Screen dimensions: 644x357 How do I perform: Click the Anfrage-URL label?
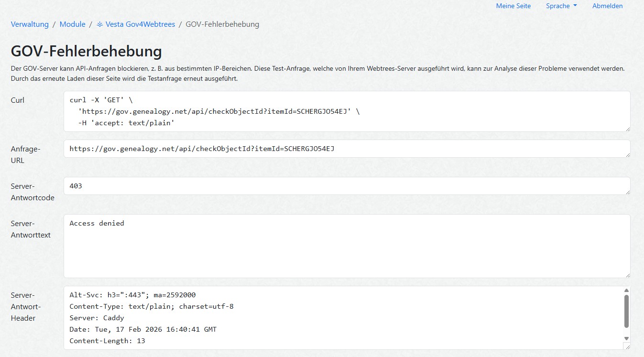26,154
